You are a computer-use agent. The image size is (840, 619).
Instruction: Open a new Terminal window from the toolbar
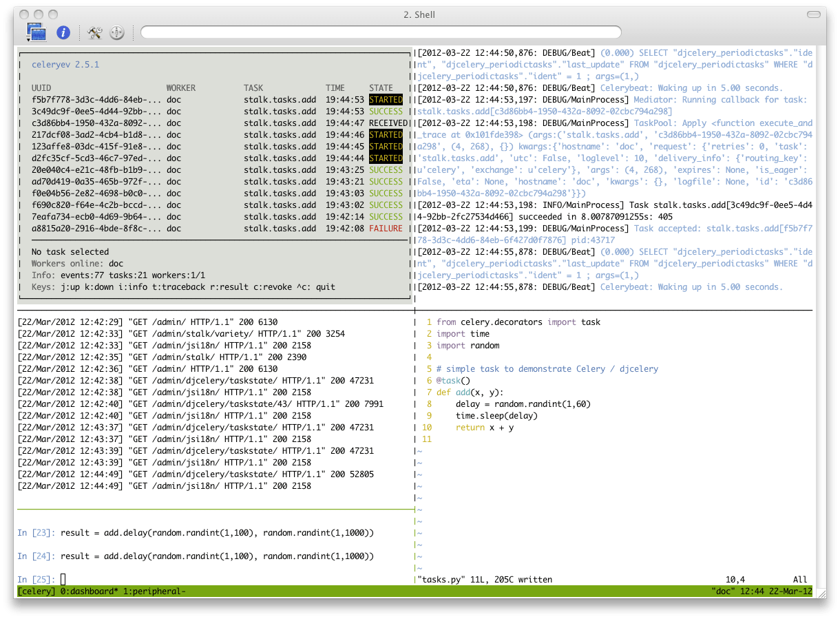pos(36,30)
